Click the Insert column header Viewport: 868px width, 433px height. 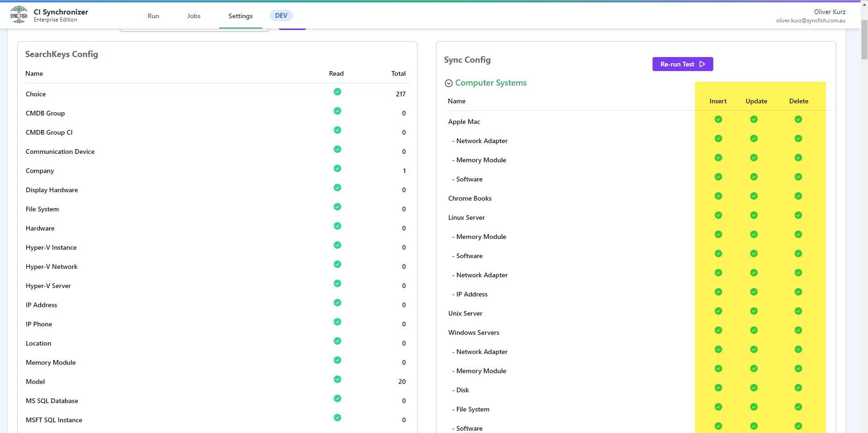[718, 101]
